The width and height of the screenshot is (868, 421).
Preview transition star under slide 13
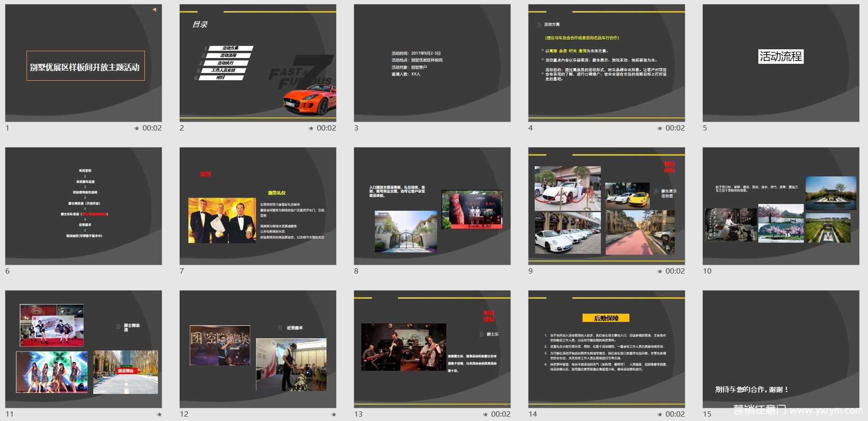coord(485,414)
